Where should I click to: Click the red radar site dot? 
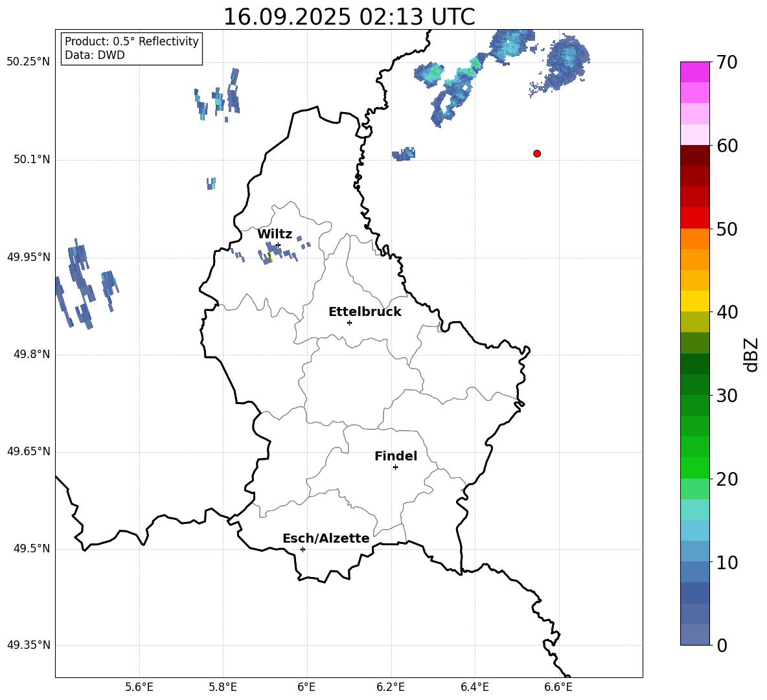point(537,153)
